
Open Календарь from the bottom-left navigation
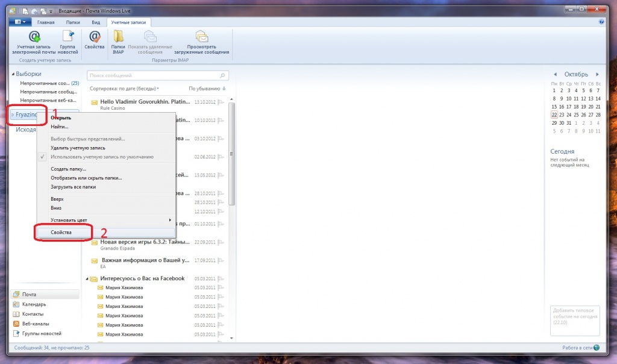[34, 304]
